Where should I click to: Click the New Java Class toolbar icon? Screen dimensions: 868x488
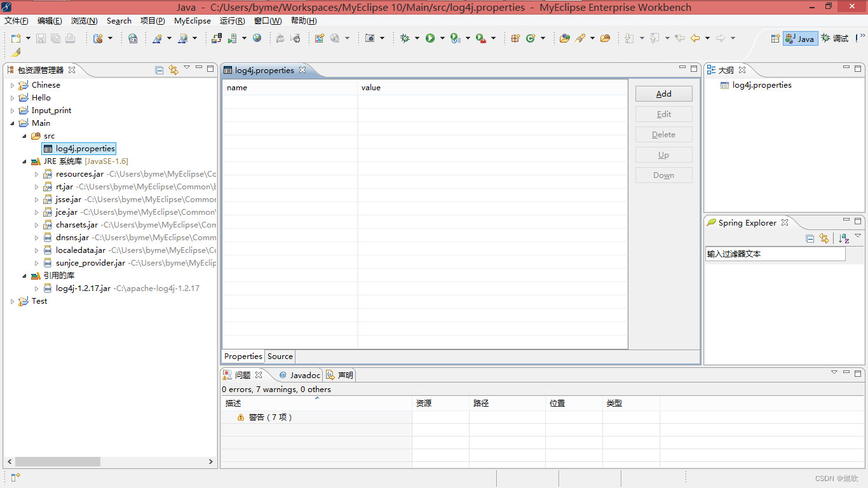531,38
